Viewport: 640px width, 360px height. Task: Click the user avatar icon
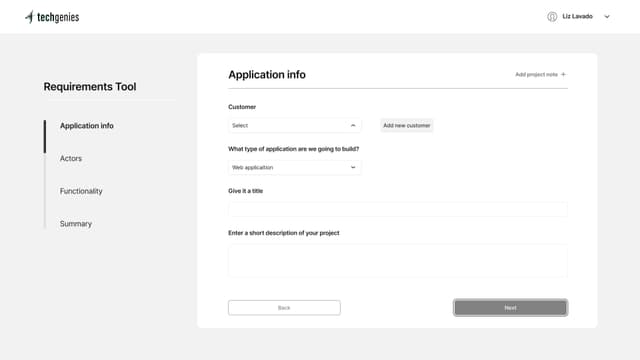click(552, 17)
